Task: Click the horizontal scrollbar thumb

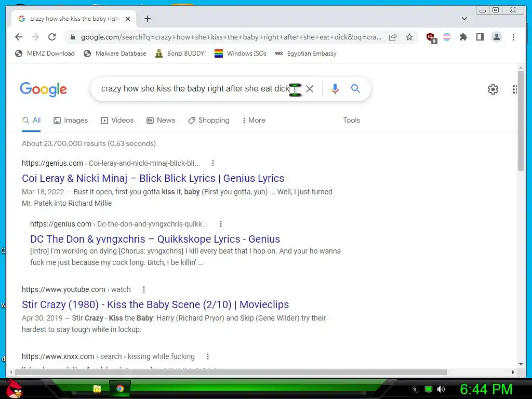Action: tap(231, 372)
